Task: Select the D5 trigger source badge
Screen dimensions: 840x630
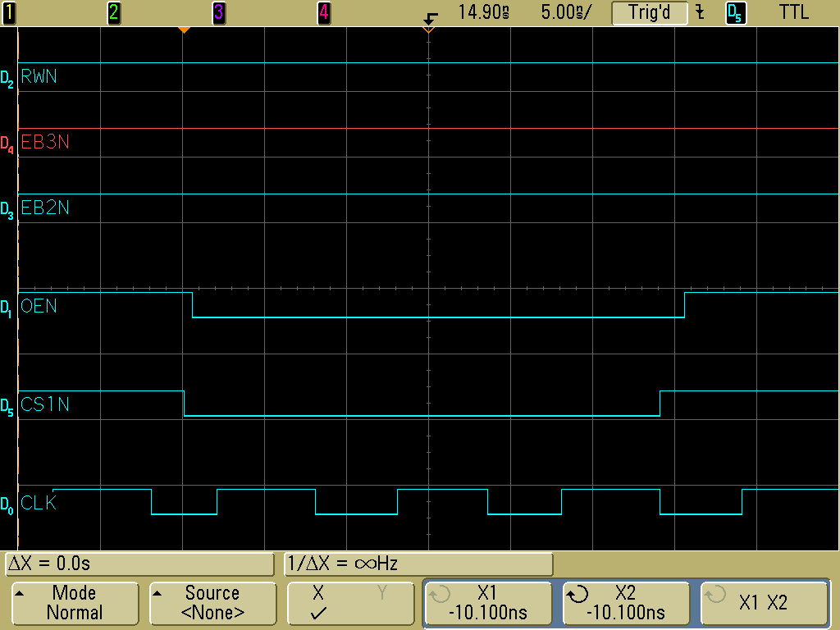Action: pos(736,13)
